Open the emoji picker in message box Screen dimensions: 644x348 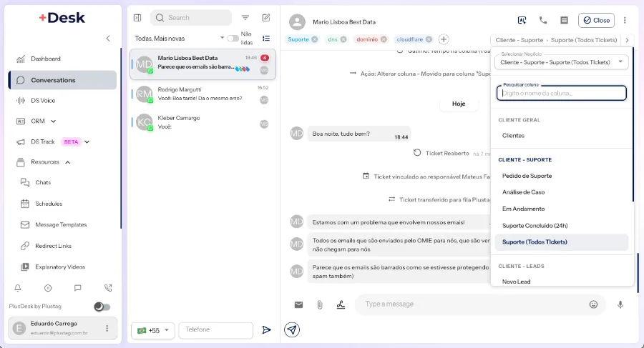pyautogui.click(x=593, y=304)
